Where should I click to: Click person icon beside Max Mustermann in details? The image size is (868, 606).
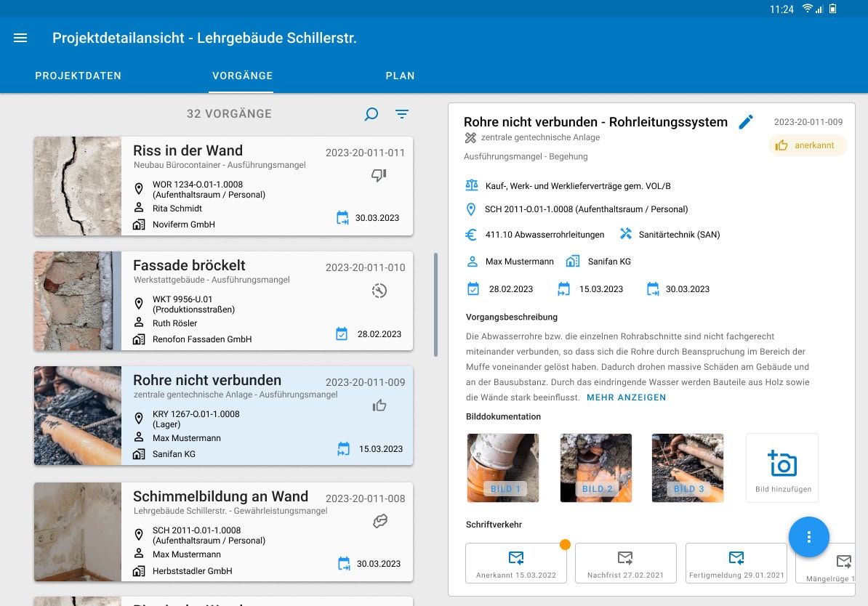pos(473,261)
